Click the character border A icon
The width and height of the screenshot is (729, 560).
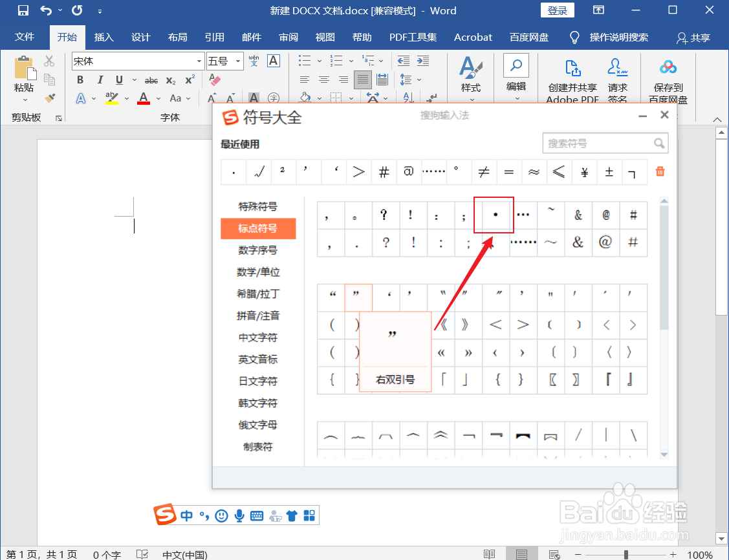(x=274, y=61)
